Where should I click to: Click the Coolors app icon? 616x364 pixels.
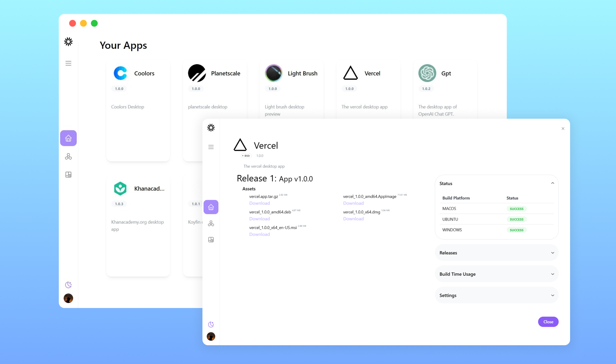pos(120,73)
